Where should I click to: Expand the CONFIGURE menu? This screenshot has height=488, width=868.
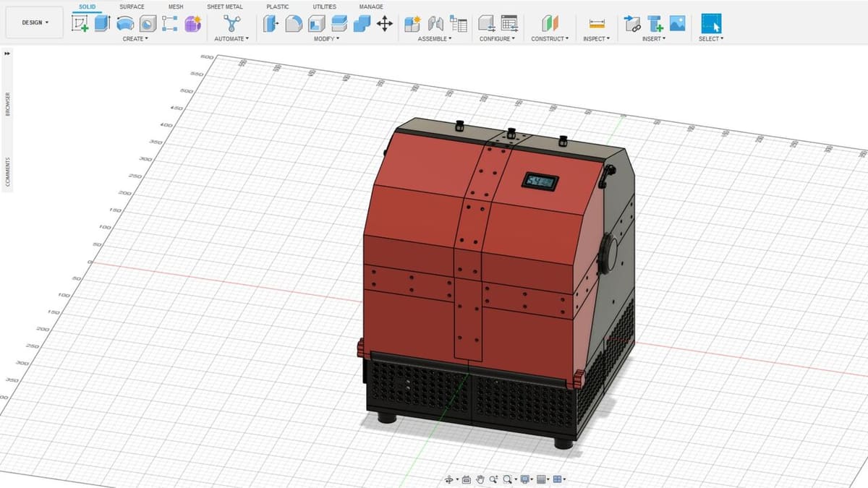tap(498, 39)
